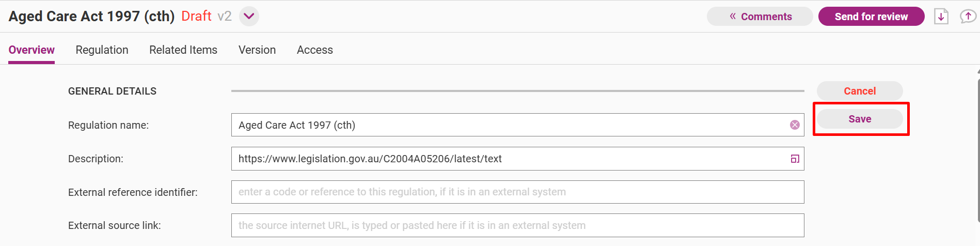Click the speech bubble upload icon
Image resolution: width=980 pixels, height=246 pixels.
tap(968, 17)
